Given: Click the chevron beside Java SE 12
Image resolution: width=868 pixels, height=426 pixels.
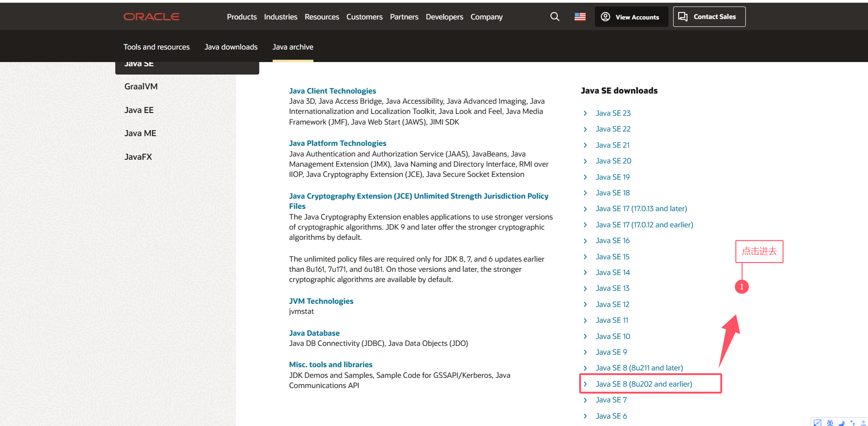Looking at the screenshot, I should click(585, 305).
